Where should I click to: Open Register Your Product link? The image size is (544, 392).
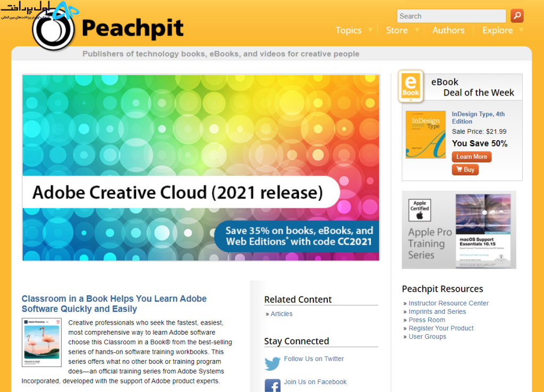[x=441, y=328]
